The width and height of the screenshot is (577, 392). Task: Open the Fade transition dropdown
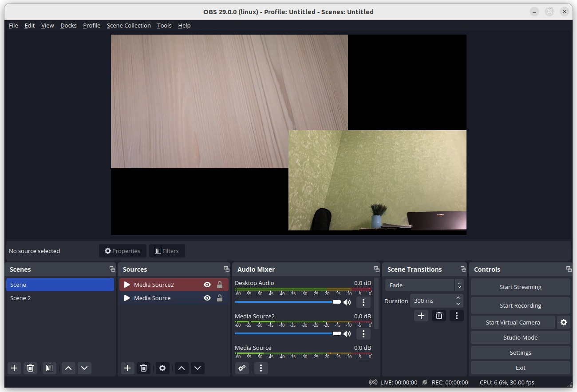[x=424, y=285]
